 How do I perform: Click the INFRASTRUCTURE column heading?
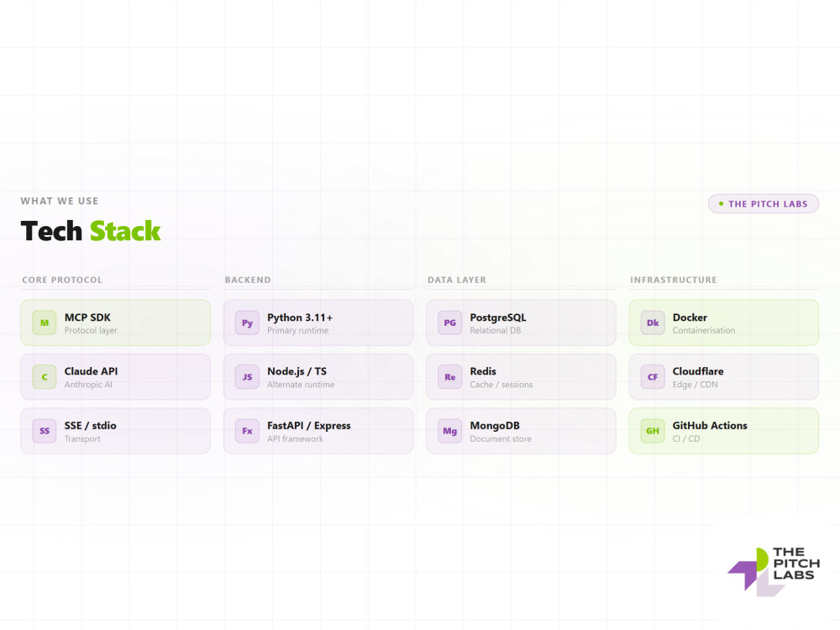tap(674, 280)
